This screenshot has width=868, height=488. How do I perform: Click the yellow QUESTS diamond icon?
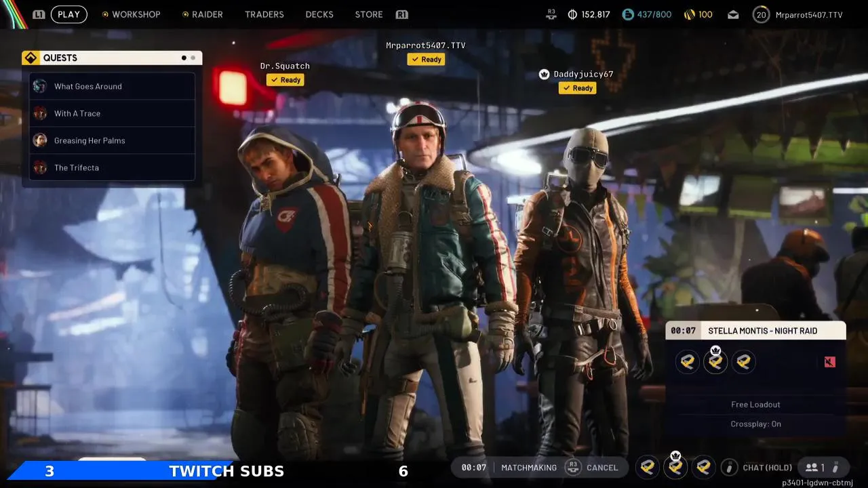pyautogui.click(x=31, y=58)
